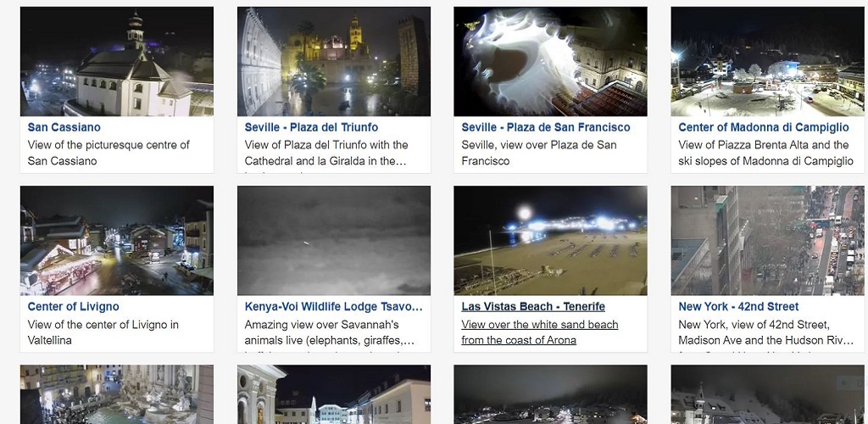Open the Trevi Fountain webcam thumbnail
868x424 pixels.
pyautogui.click(x=117, y=394)
